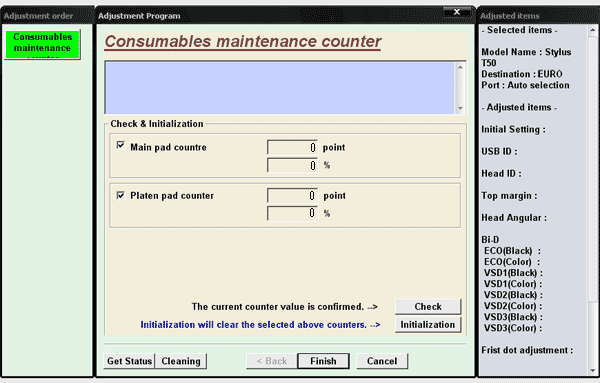This screenshot has width=600, height=383.
Task: Close the Adjustment Program window
Action: click(457, 12)
